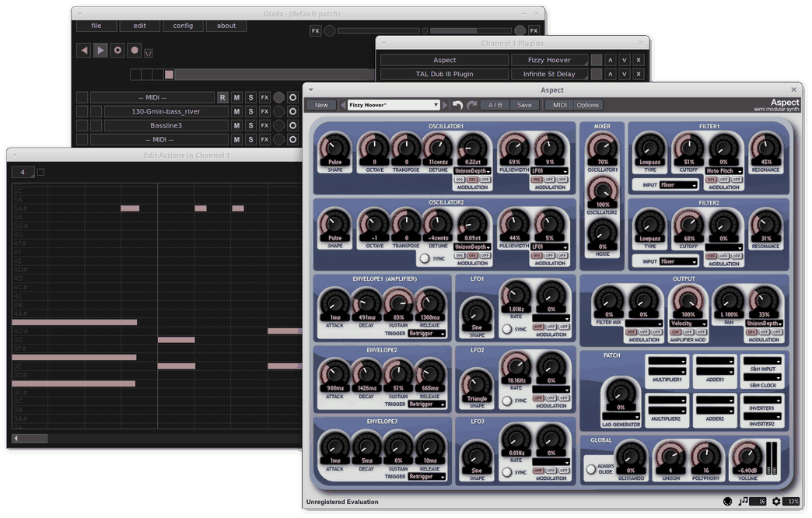The image size is (812, 518).
Task: Click the Infinite St Delay preset button
Action: point(549,74)
